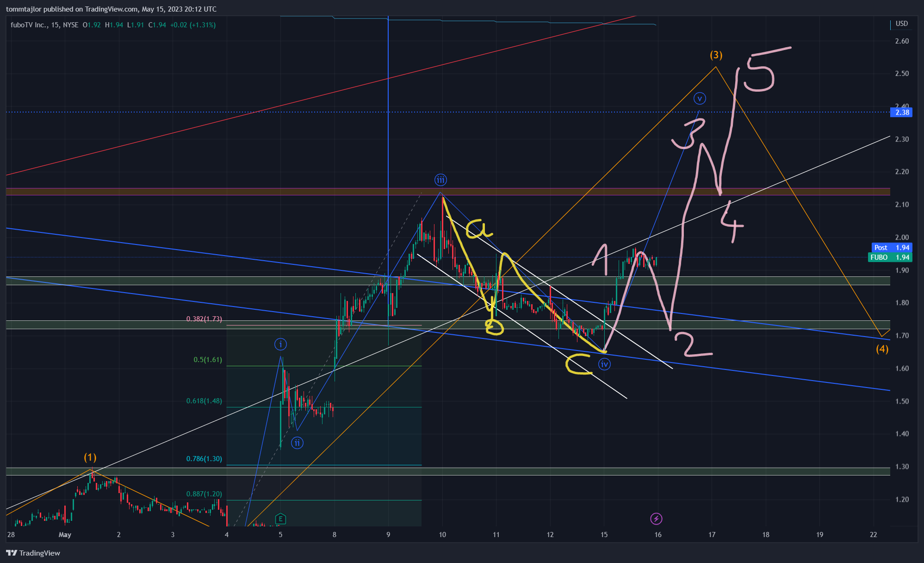Viewport: 924px width, 563px height.
Task: Click the 0.786(1.30) Fibonacci level label
Action: click(204, 459)
